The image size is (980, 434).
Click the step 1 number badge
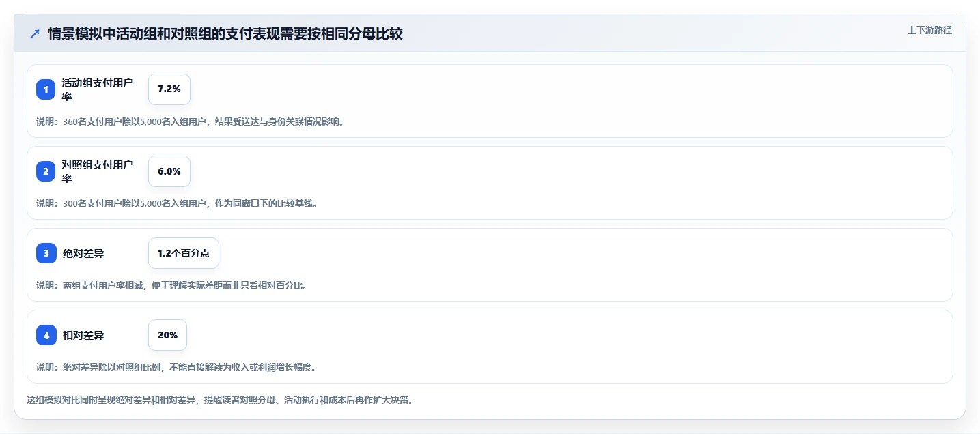pyautogui.click(x=46, y=89)
